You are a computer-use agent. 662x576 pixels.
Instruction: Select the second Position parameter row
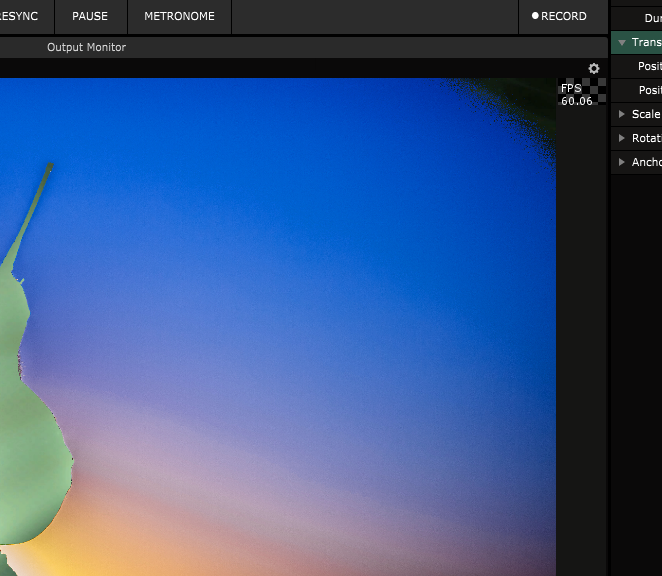[649, 90]
